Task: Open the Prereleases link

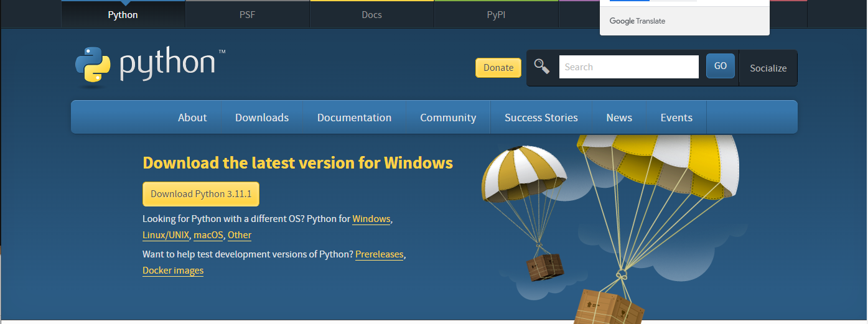Action: 380,254
